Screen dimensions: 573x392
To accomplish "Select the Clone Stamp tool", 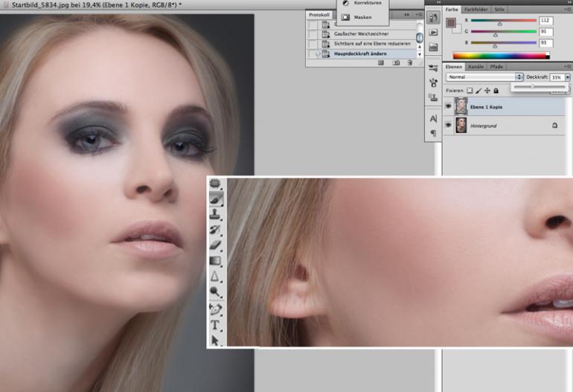I will point(216,213).
